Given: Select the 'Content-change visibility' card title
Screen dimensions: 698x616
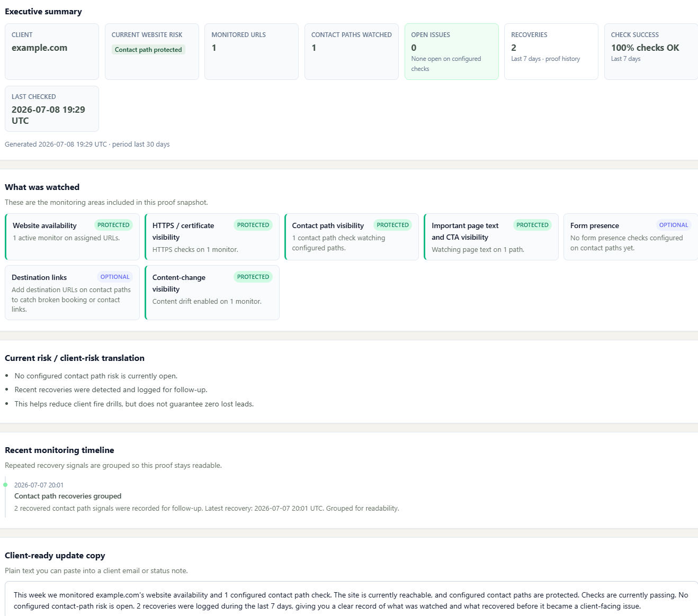Looking at the screenshot, I should tap(179, 283).
